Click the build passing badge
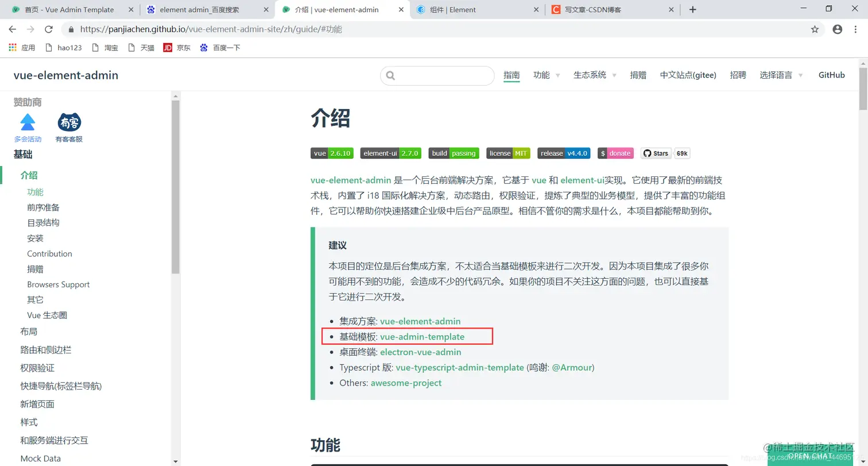 click(x=454, y=153)
